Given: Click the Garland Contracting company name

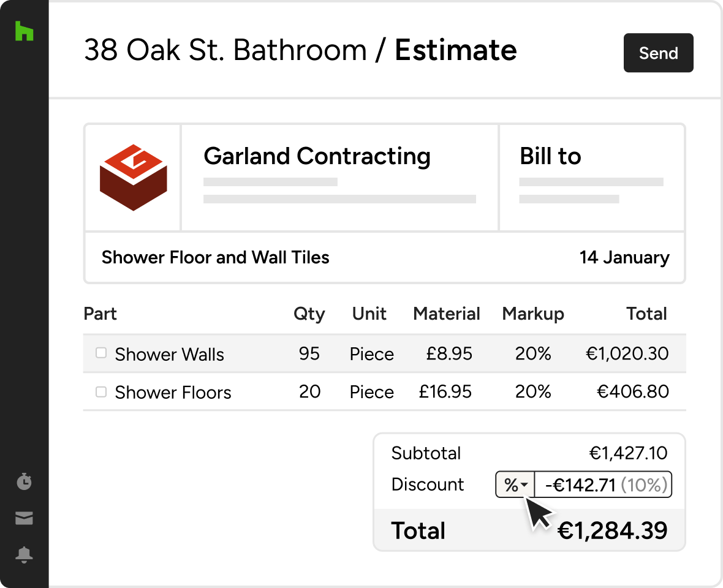Looking at the screenshot, I should click(x=317, y=157).
